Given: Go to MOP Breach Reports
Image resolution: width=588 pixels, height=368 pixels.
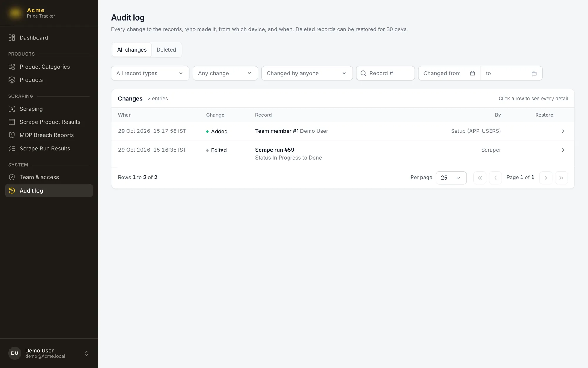Looking at the screenshot, I should pos(49,135).
